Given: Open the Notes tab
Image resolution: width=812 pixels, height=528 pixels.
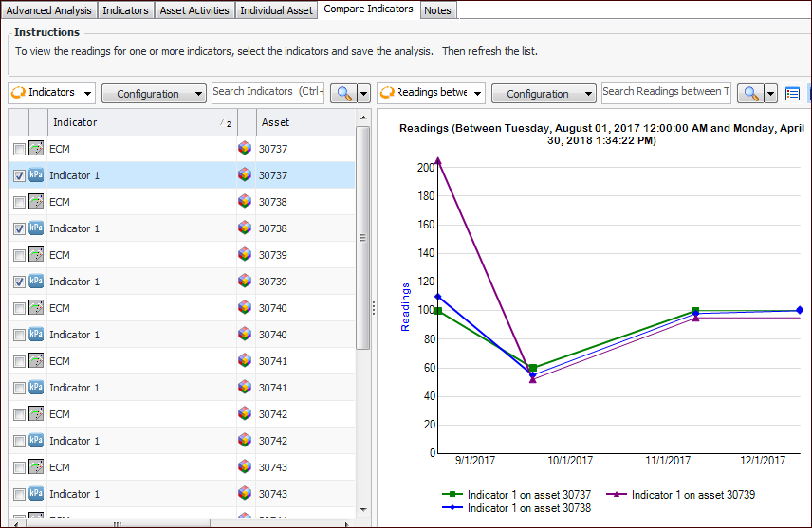Looking at the screenshot, I should coord(437,10).
